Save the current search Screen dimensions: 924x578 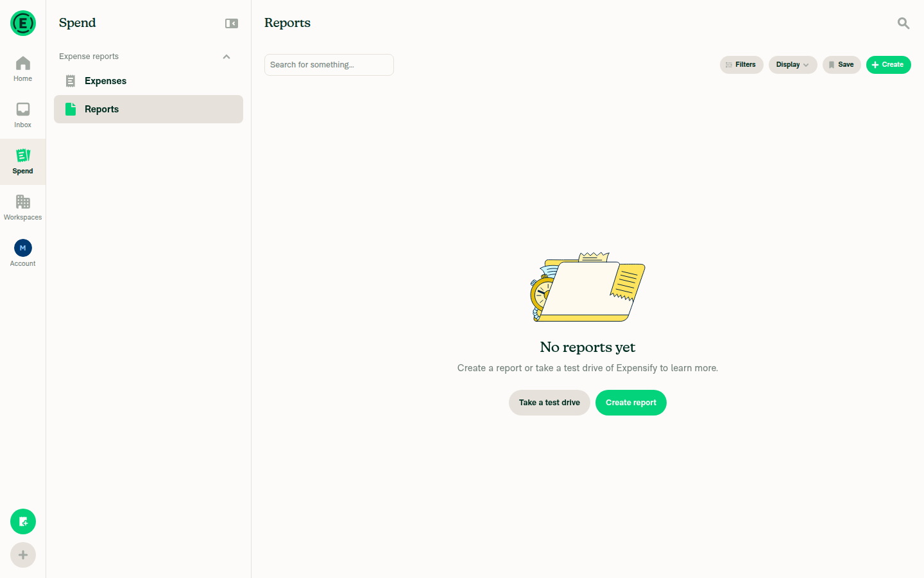coord(842,65)
